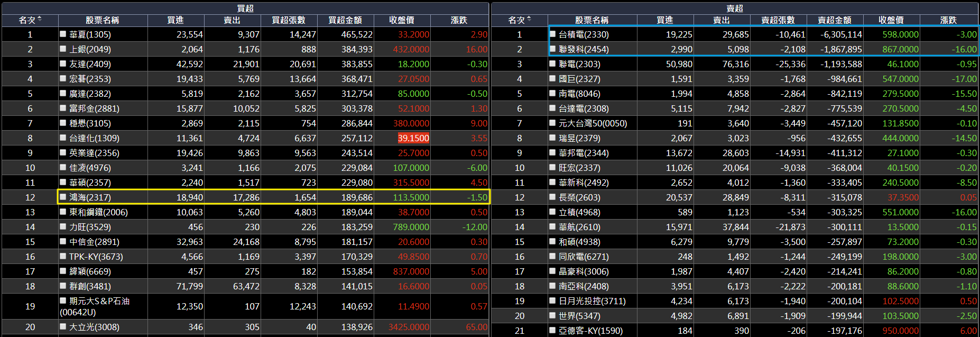Check the box beside 聯電(2303)
Screen dimensions: 980x337
pos(552,63)
